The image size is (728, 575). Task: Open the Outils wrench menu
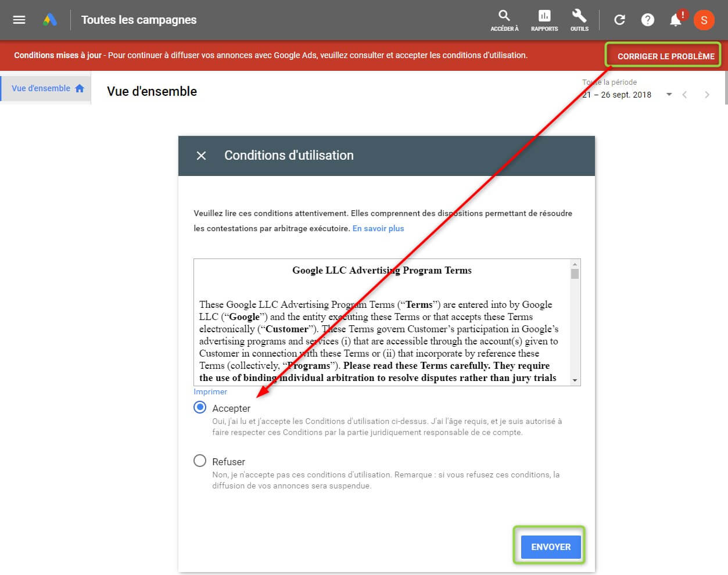(x=579, y=20)
